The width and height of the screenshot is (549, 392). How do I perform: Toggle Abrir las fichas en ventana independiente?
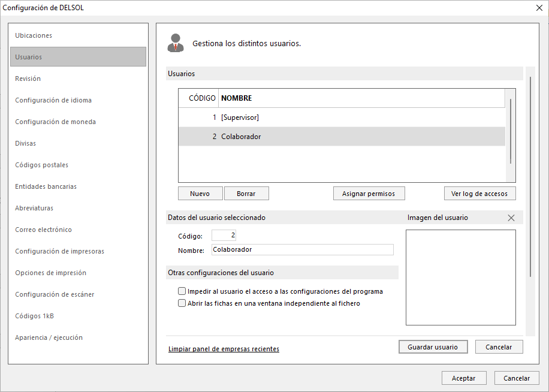click(x=182, y=303)
